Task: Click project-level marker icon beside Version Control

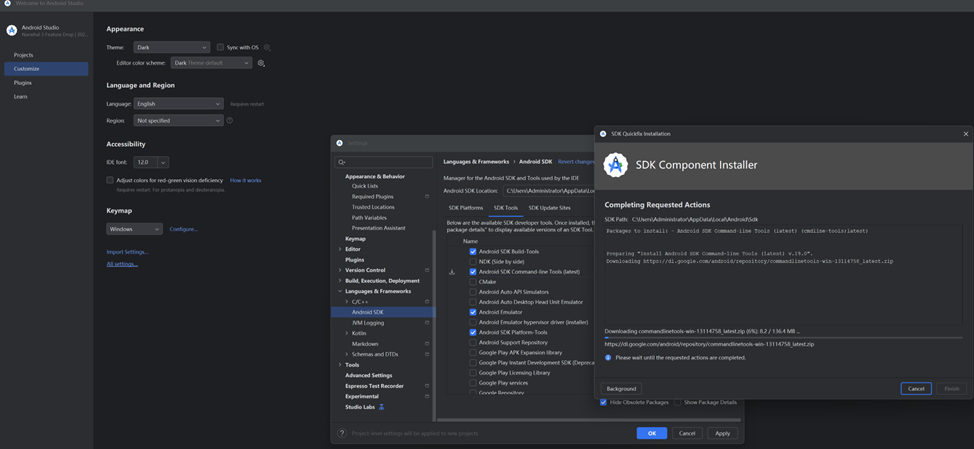Action: pyautogui.click(x=427, y=270)
